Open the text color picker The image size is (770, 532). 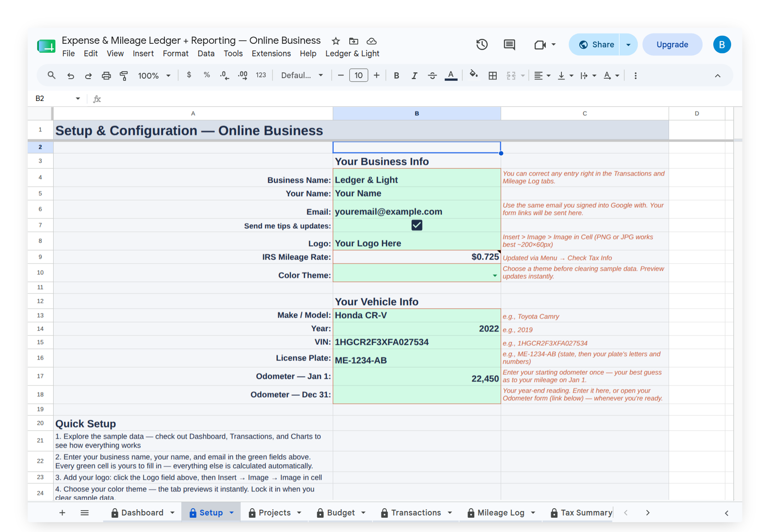451,75
